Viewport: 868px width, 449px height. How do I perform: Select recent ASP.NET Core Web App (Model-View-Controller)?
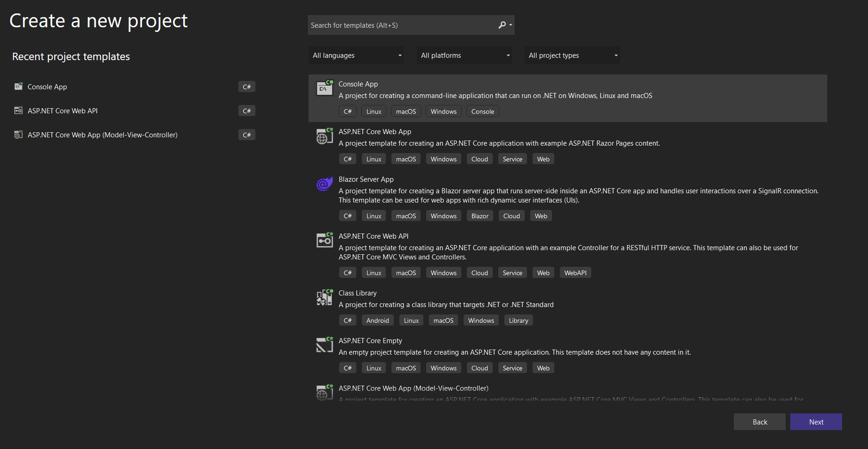click(x=102, y=135)
